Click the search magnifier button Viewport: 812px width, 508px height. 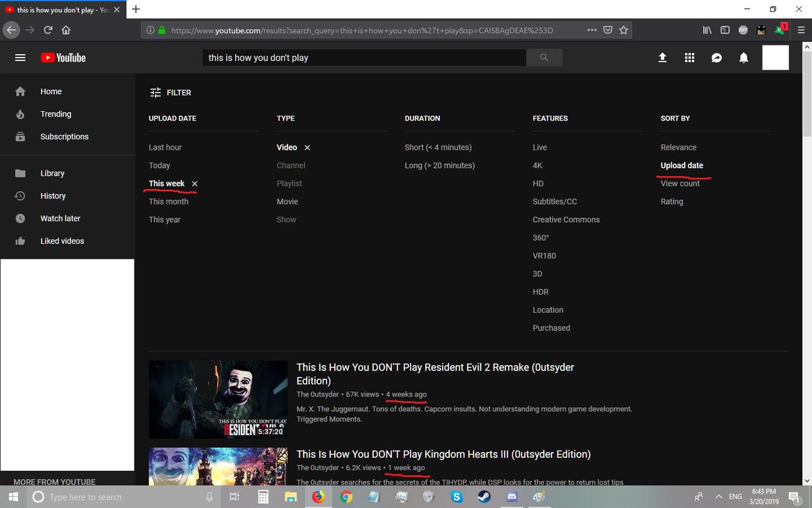pos(544,58)
